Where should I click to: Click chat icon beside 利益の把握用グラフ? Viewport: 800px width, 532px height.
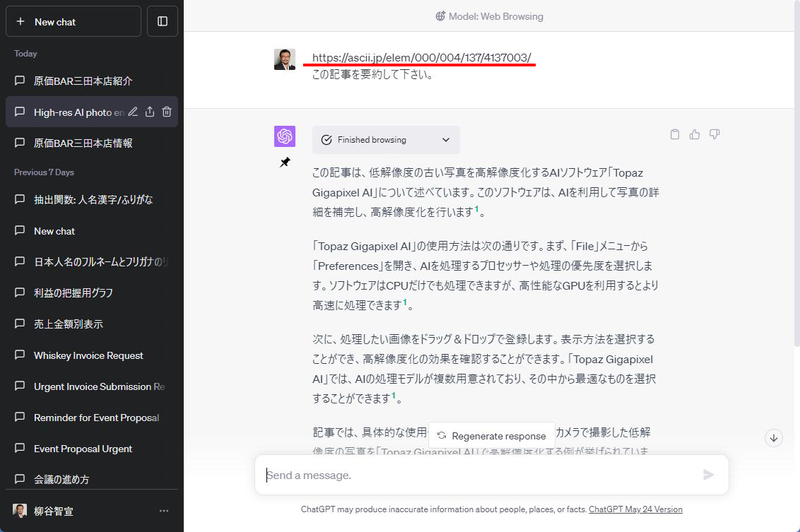(19, 292)
